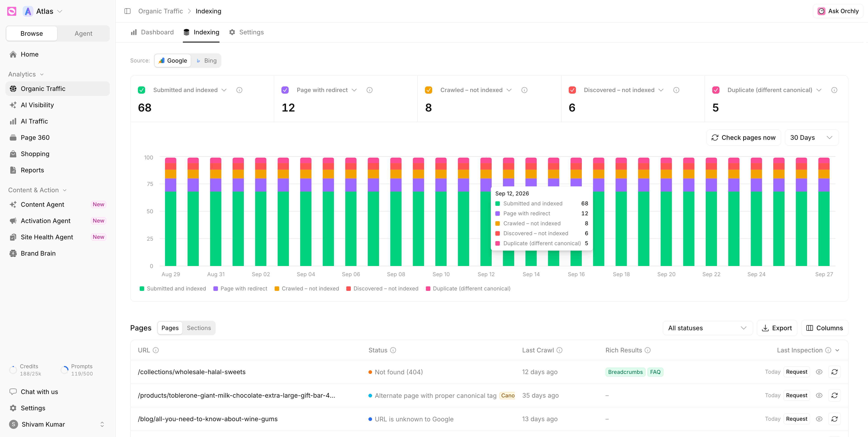Open the Shivam Kumar account menu

pos(58,424)
